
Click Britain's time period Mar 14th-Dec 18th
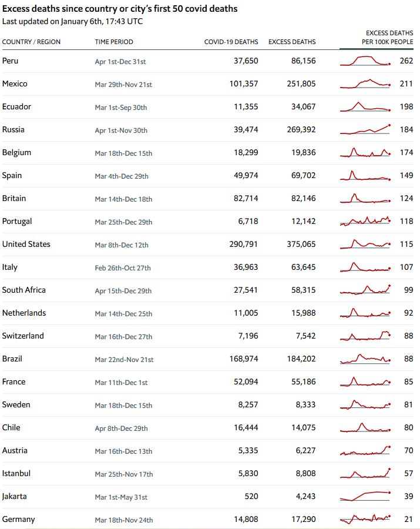[123, 199]
